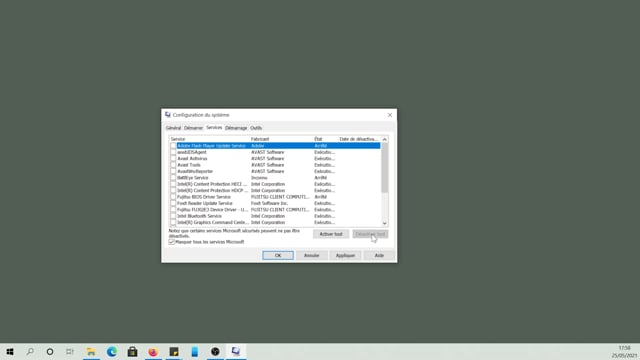Open help with the Aide button
640x360 pixels.
pyautogui.click(x=379, y=256)
